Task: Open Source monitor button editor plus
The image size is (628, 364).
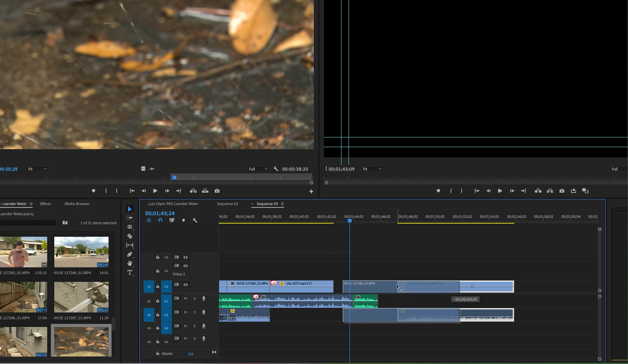Action: (x=311, y=191)
